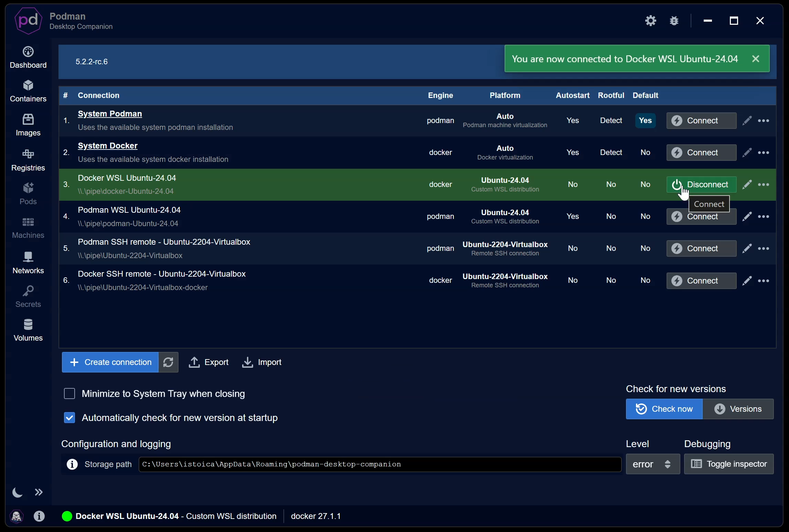Viewport: 789px width, 532px height.
Task: Open more options for System Podman
Action: (x=764, y=121)
